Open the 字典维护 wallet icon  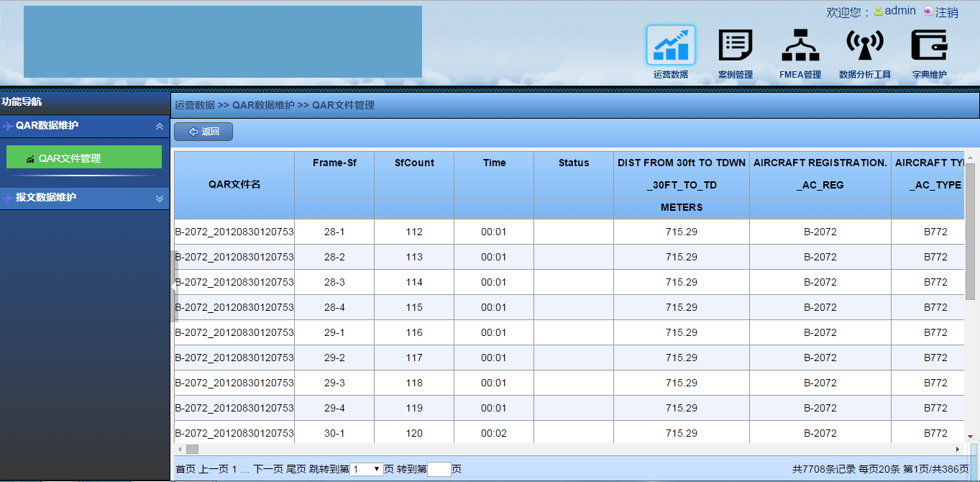point(929,45)
